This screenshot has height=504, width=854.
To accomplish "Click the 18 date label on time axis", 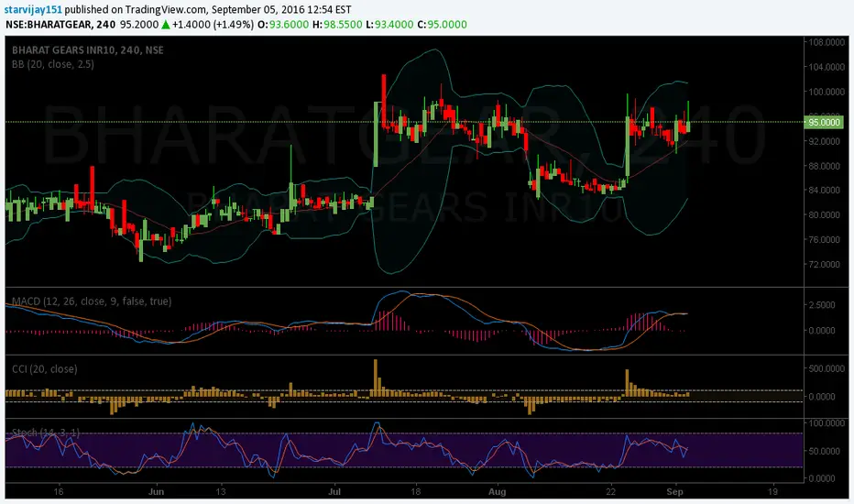I will tap(416, 491).
